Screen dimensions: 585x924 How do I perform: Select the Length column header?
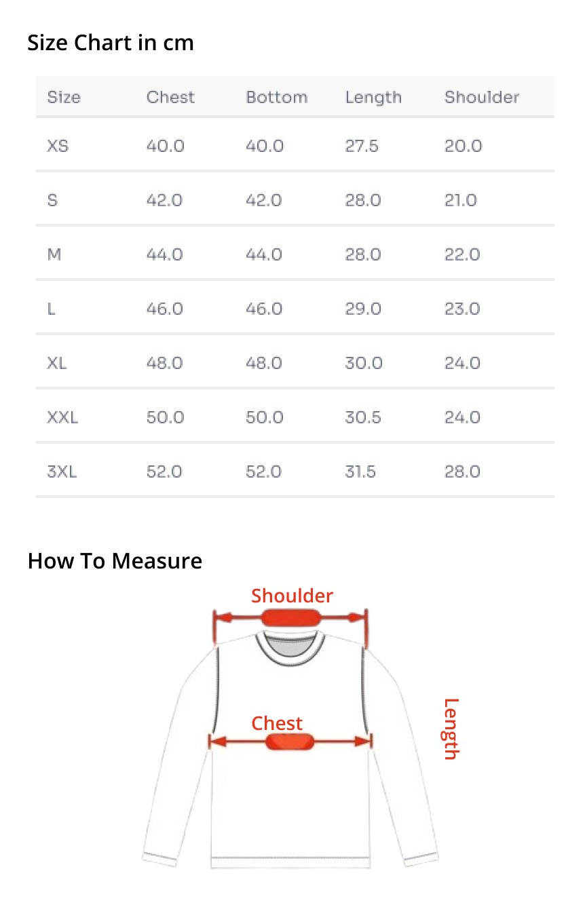[x=373, y=98]
